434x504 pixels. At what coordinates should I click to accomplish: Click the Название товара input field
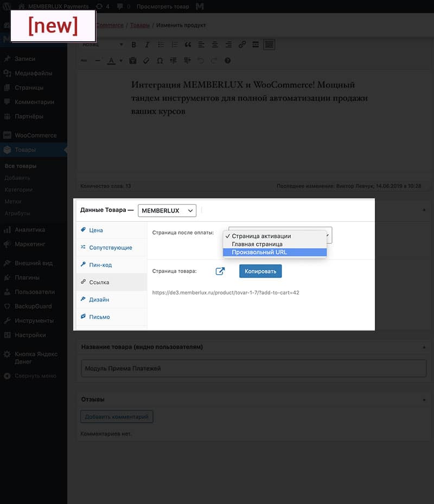coord(253,369)
